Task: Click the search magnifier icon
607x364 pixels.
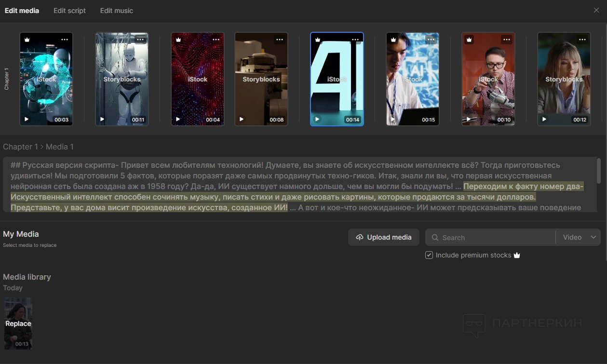Action: point(435,238)
